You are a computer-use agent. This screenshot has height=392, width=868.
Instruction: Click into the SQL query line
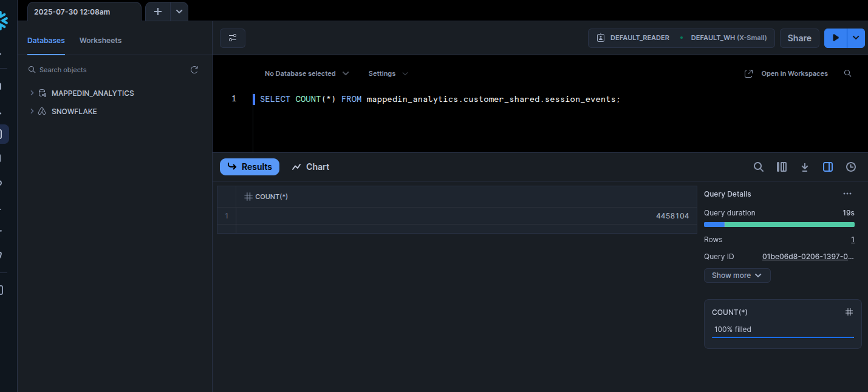point(440,99)
